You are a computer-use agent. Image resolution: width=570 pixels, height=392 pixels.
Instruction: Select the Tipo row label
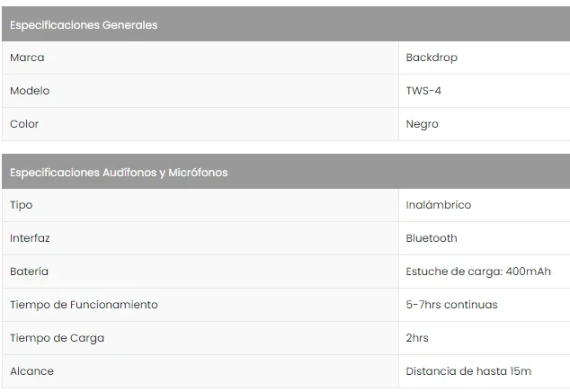pos(21,205)
